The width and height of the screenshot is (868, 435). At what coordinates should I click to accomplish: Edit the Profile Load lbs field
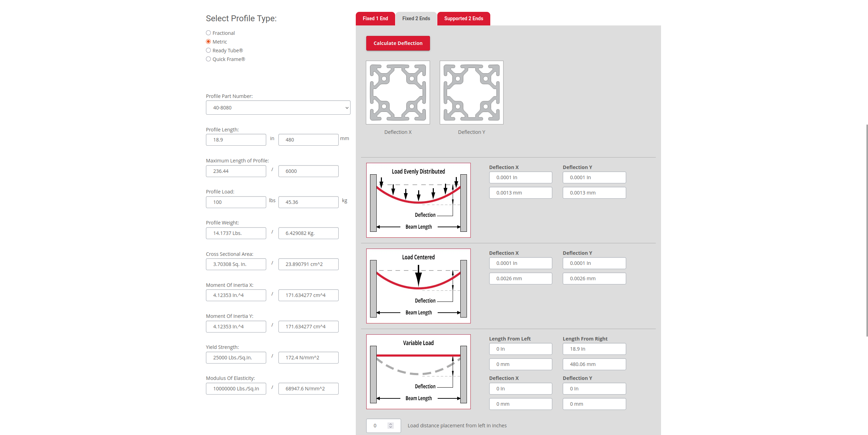tap(236, 202)
